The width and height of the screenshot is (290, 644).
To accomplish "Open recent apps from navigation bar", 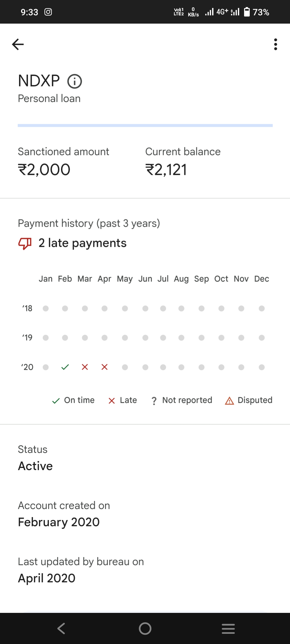I will 228,628.
